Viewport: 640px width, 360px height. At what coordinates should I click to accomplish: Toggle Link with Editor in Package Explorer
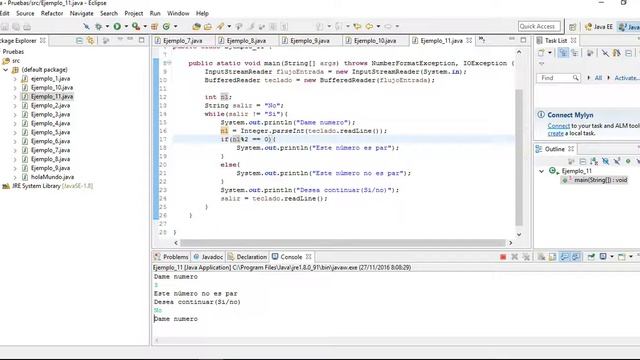(91, 40)
